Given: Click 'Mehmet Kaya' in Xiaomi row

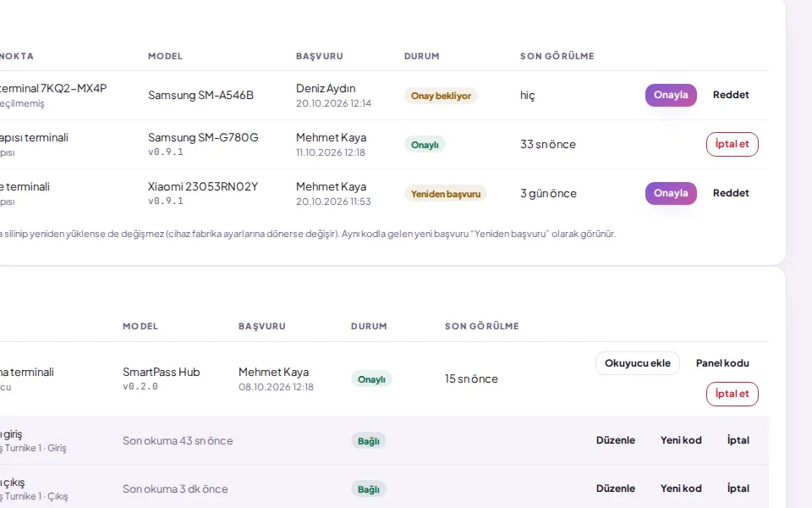Looking at the screenshot, I should coord(331,186).
